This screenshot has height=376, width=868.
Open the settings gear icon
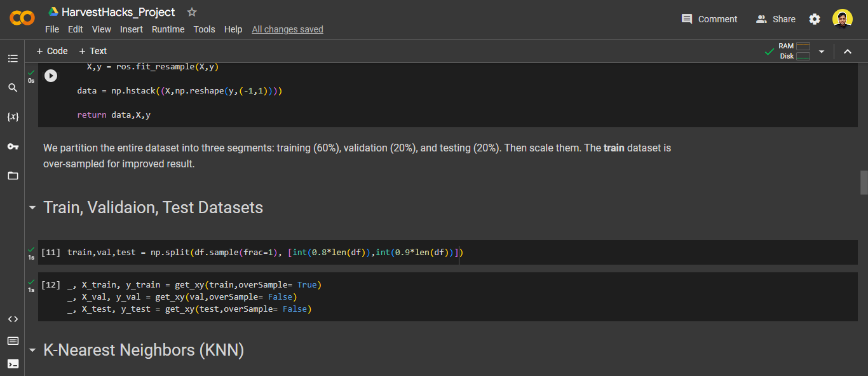(815, 19)
